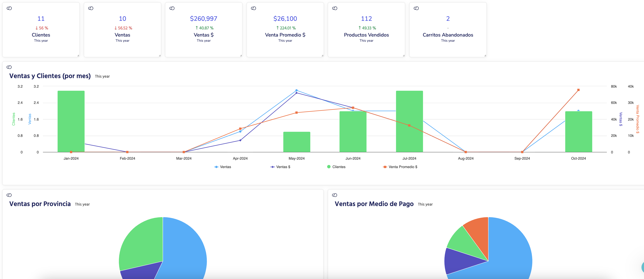Click the Jan-2024 green Clientes bar

tap(71, 121)
